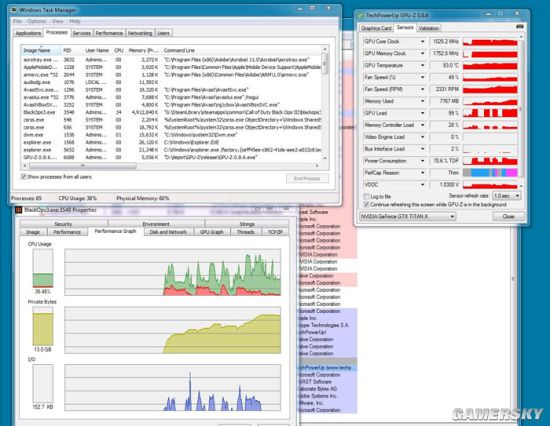Switch to the Graphics Card tab in GPU-Z
The width and height of the screenshot is (550, 426).
click(376, 28)
